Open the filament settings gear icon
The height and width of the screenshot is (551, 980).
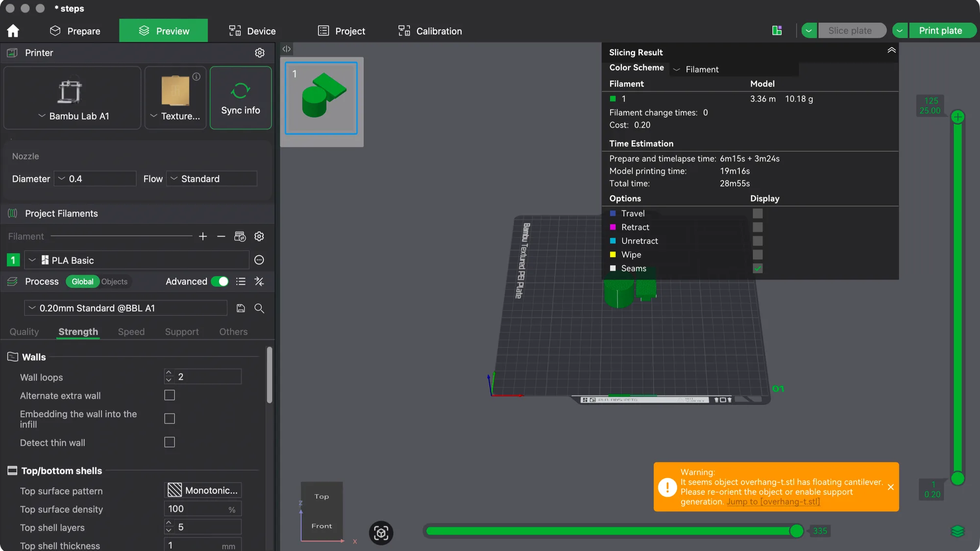[259, 237]
